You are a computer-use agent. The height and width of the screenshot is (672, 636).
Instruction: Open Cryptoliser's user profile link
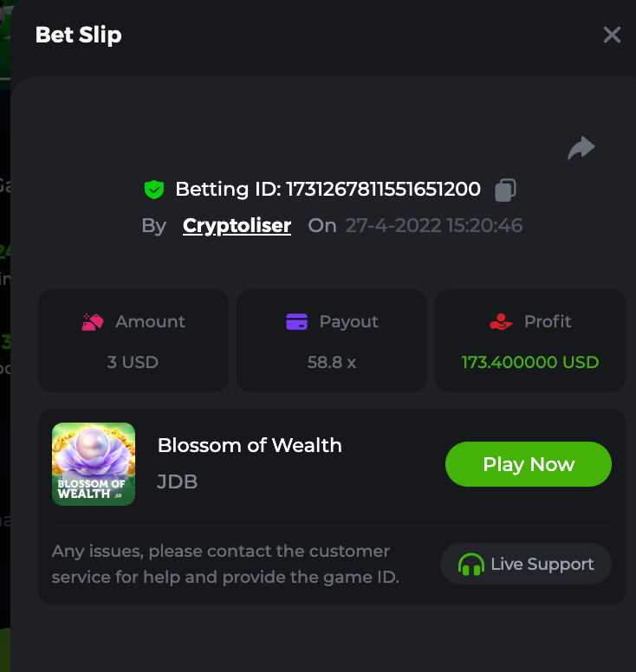pos(237,226)
